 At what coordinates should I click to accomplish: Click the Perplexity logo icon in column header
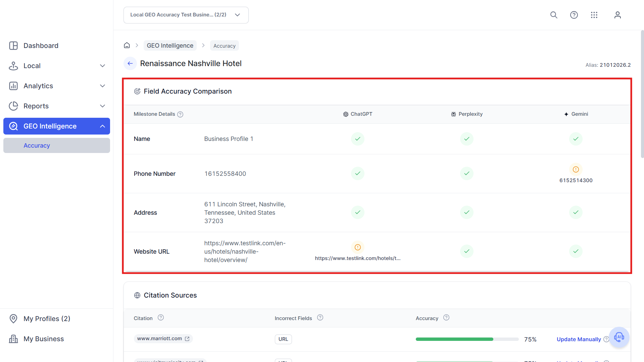pos(453,114)
